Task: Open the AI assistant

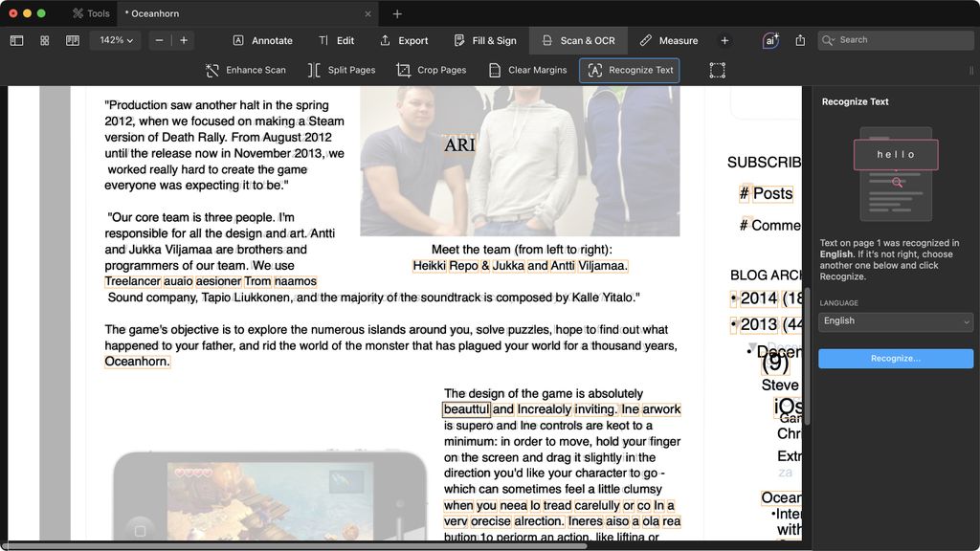Action: [x=770, y=40]
